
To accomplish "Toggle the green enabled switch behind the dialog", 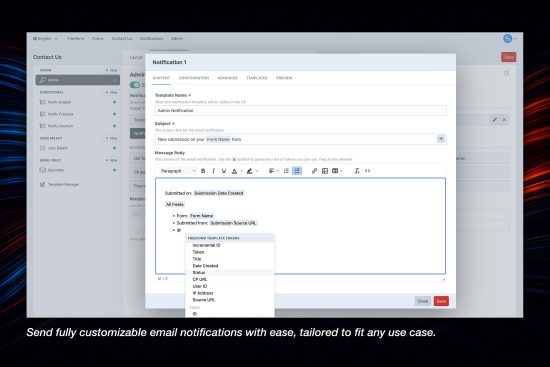I will coord(135,85).
